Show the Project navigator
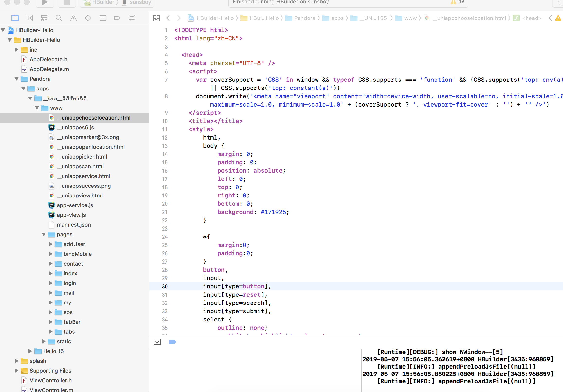Viewport: 563px width, 392px height. [15, 18]
